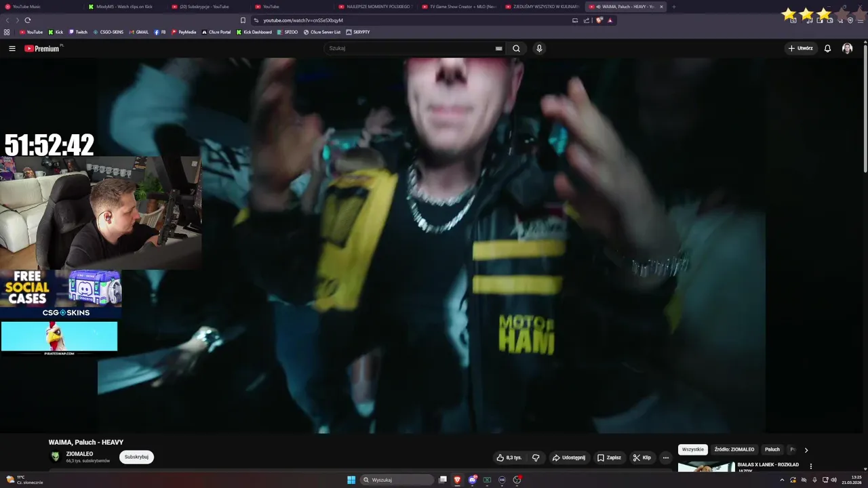This screenshot has width=868, height=488.
Task: Open volume control in system tray
Action: coord(833,480)
